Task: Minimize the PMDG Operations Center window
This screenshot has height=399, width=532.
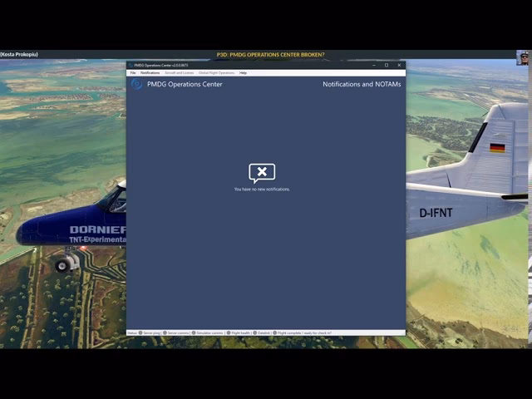Action: [x=374, y=65]
